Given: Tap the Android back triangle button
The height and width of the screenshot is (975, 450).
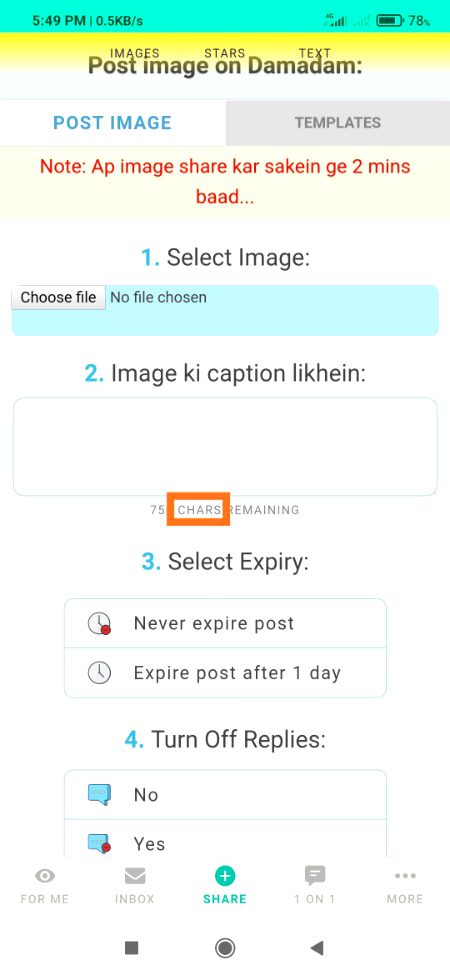Looking at the screenshot, I should [317, 948].
